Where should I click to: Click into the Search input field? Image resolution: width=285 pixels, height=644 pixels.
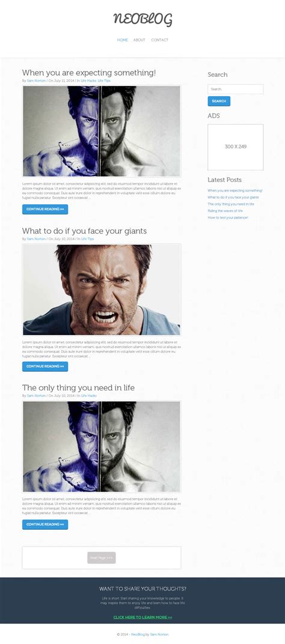235,89
